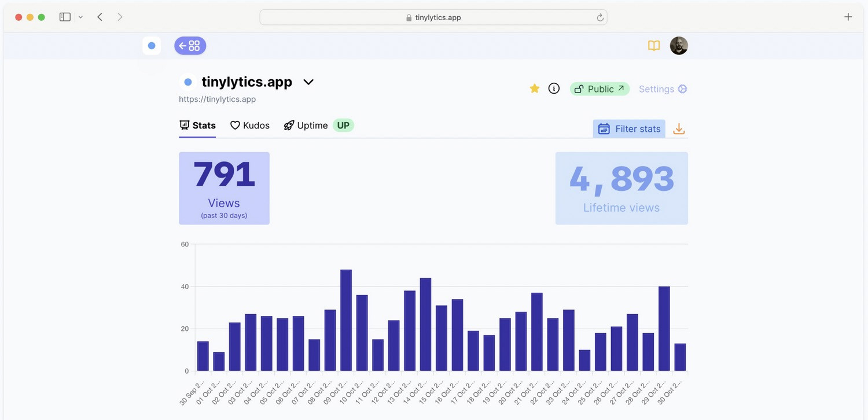This screenshot has height=420, width=868.
Task: Toggle the star to favorite the site
Action: pos(534,89)
